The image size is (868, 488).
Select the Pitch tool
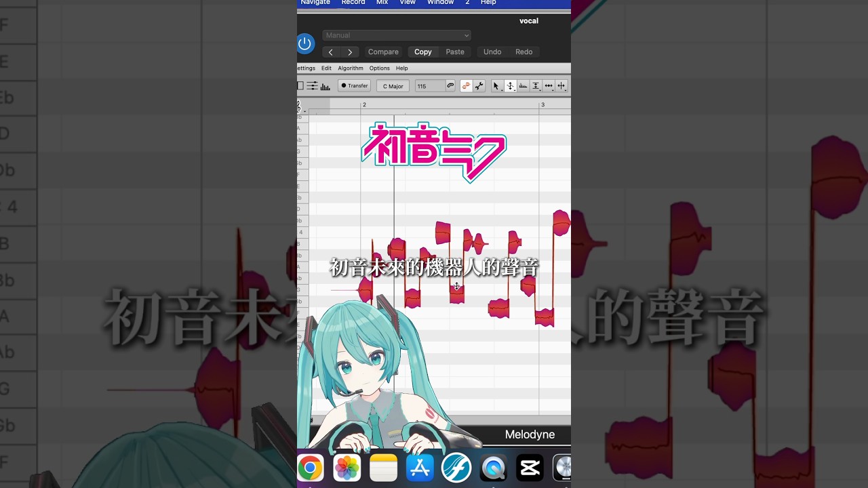(x=510, y=86)
